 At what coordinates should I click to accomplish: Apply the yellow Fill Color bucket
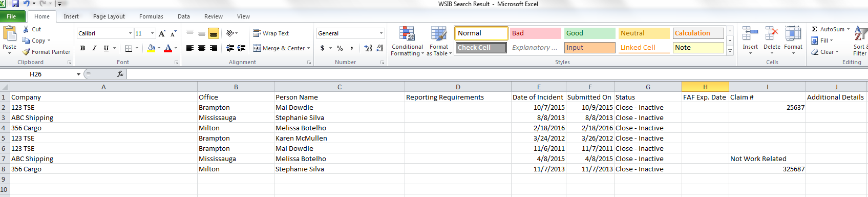click(x=151, y=48)
